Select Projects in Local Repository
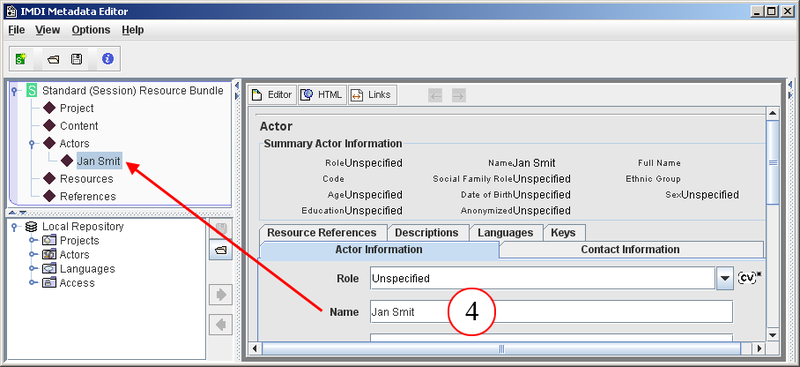The width and height of the screenshot is (800, 367). tap(79, 240)
